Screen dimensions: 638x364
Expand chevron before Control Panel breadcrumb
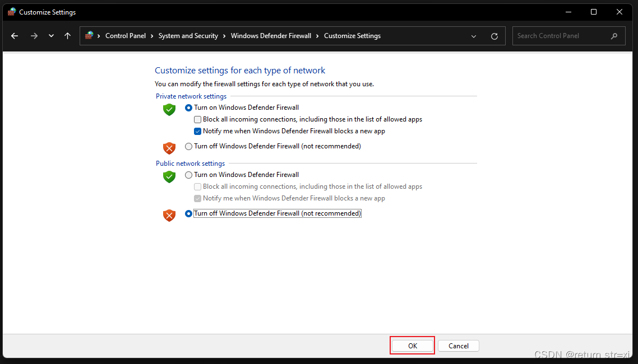tap(99, 36)
